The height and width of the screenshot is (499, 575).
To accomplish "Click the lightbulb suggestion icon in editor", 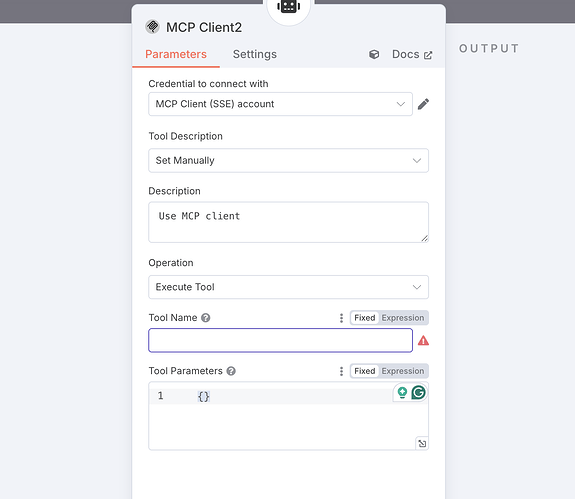I will (x=402, y=392).
